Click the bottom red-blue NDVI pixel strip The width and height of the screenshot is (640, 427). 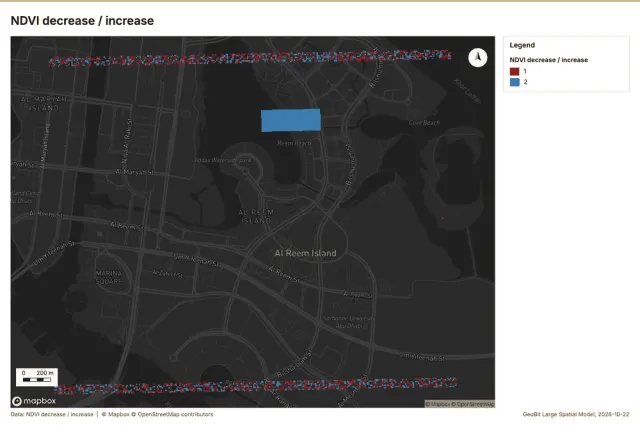pyautogui.click(x=256, y=386)
